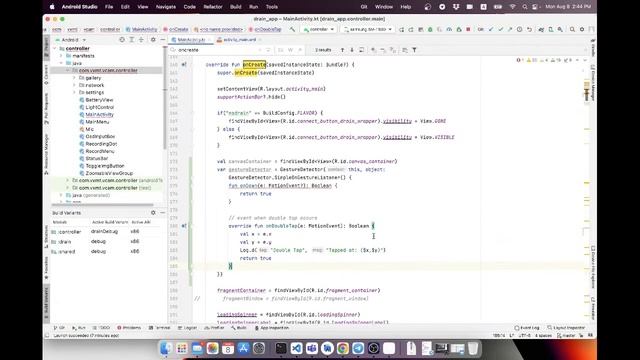Viewport: 640px width, 360px height.
Task: Click Select Opened File target icon in Project panel
Action: [x=122, y=40]
